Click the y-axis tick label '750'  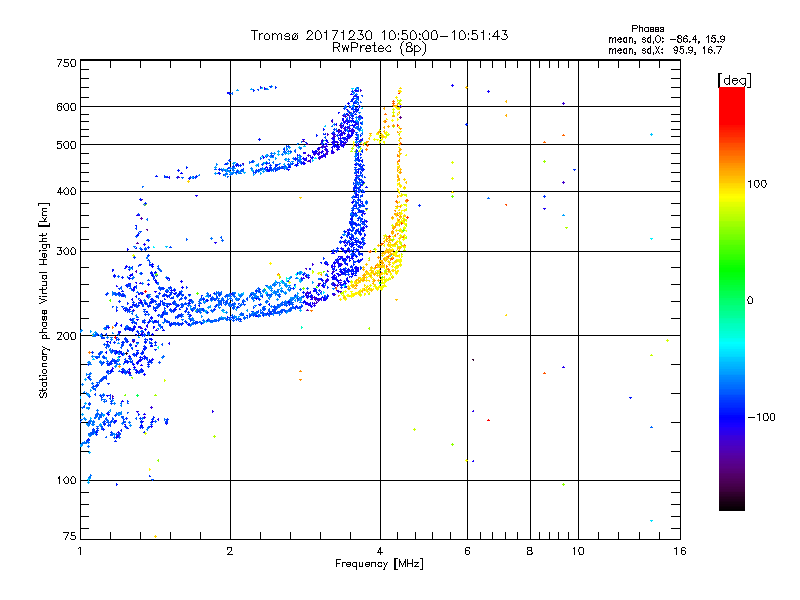coord(66,63)
